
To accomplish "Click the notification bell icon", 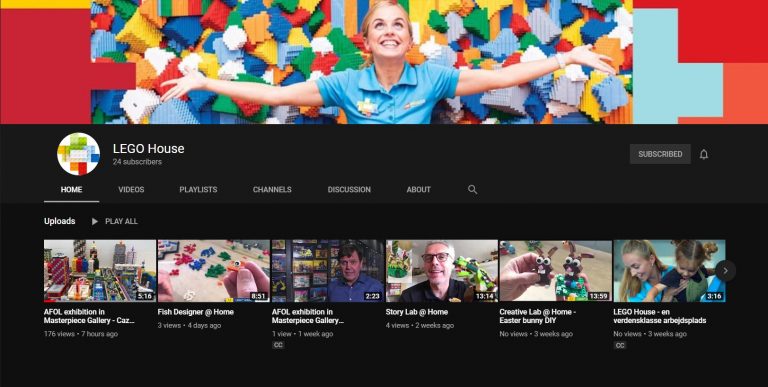I will click(704, 154).
